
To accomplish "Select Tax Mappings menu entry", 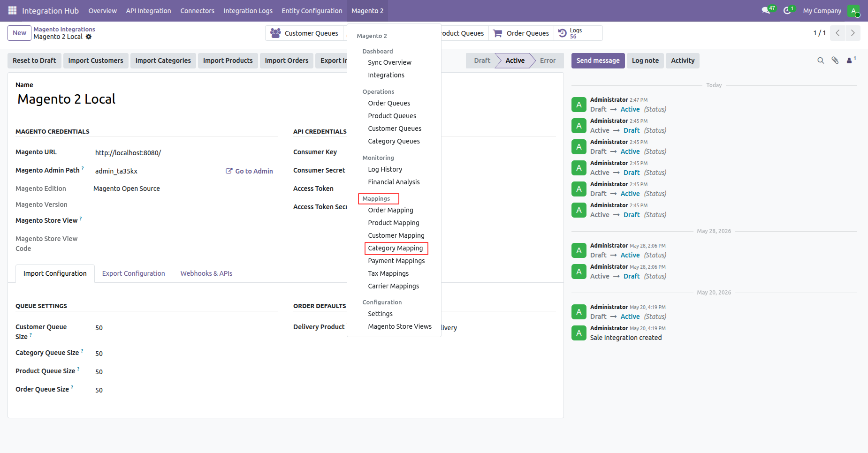I will coord(388,273).
